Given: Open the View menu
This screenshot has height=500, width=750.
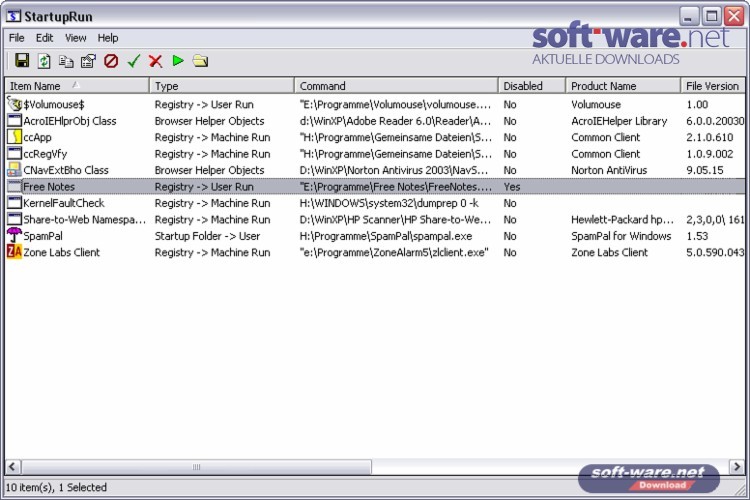Looking at the screenshot, I should tap(76, 38).
